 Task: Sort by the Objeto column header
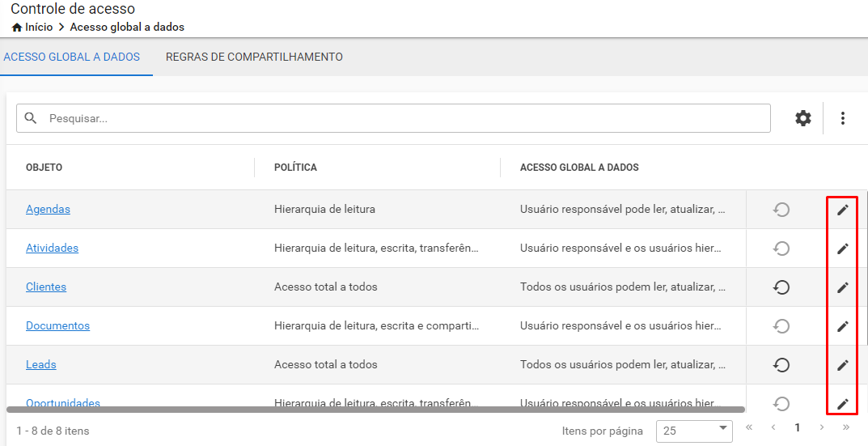pyautogui.click(x=44, y=168)
